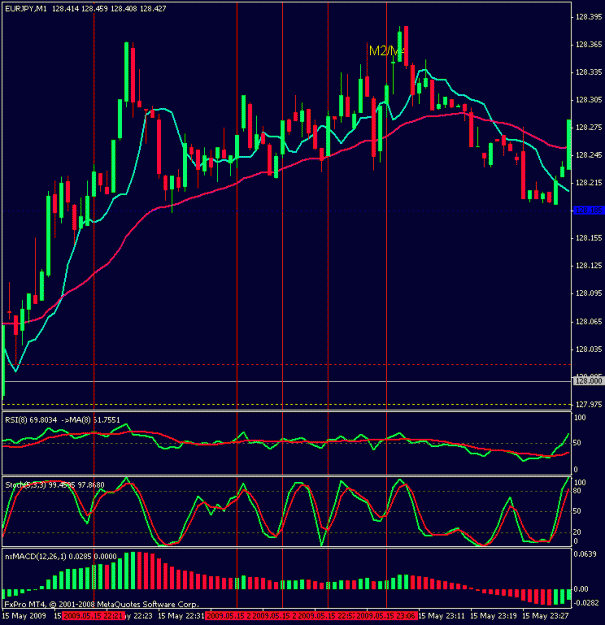Click the -0.0282 MACD scale value
Viewport: 605px width, 625px height.
(587, 603)
